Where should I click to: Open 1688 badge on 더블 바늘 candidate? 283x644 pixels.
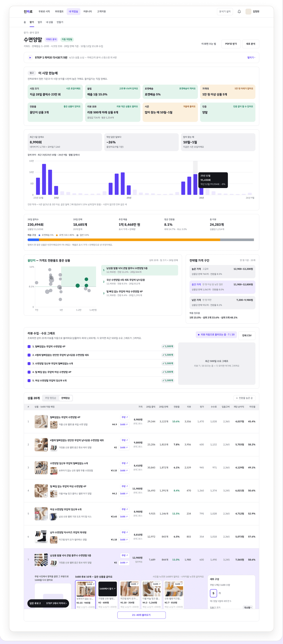pyautogui.click(x=156, y=584)
